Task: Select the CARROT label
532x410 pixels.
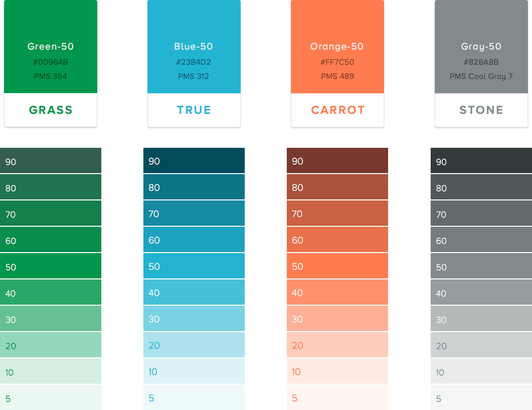Action: pos(337,110)
